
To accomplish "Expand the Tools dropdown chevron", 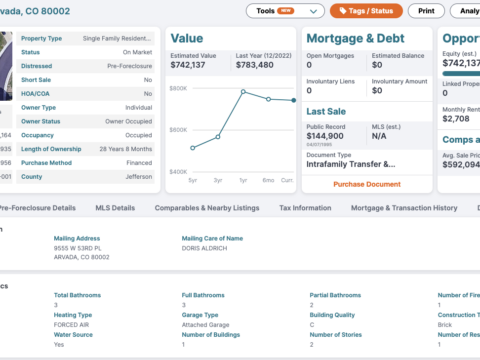I will coord(313,11).
